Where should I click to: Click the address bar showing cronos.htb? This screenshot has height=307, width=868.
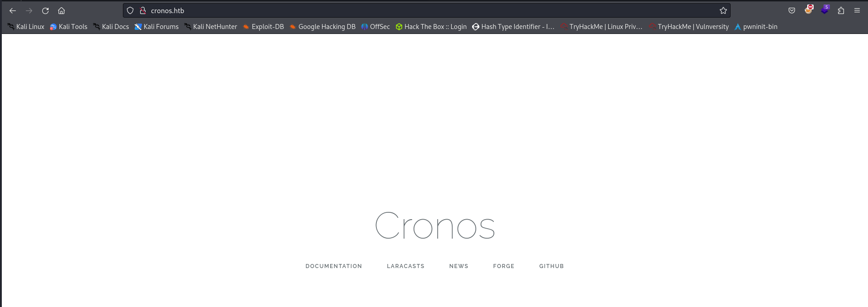(x=408, y=10)
